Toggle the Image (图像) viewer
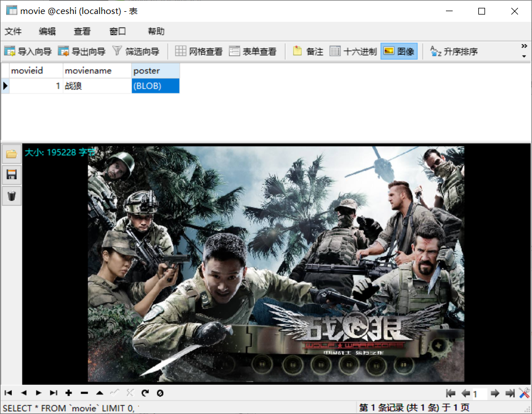532x414 pixels. pyautogui.click(x=399, y=51)
